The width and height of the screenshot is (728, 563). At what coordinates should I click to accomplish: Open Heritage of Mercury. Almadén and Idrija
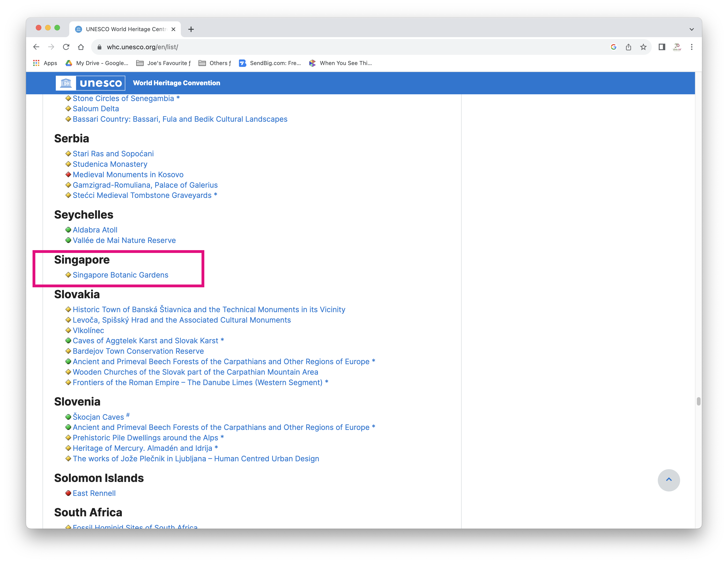point(145,448)
